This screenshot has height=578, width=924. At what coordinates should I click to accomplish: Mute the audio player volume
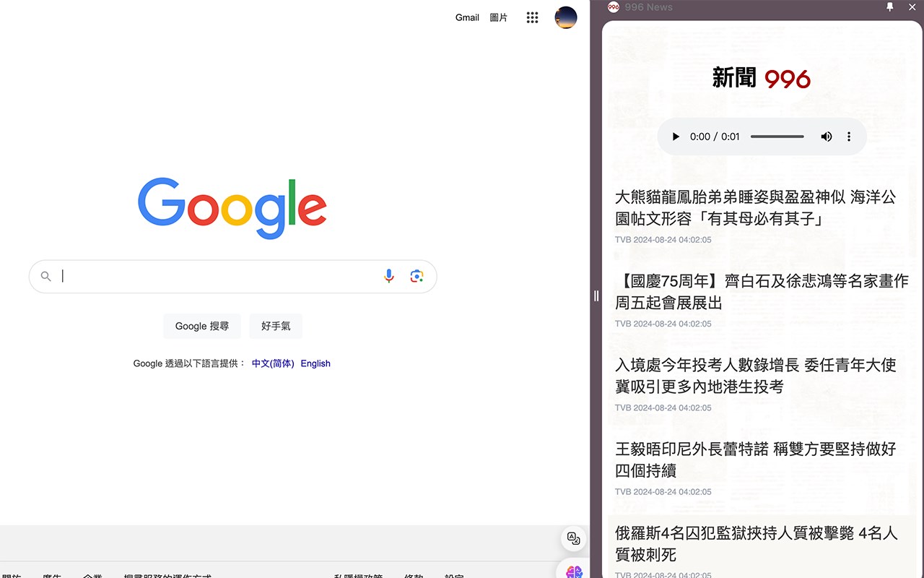[x=827, y=137]
